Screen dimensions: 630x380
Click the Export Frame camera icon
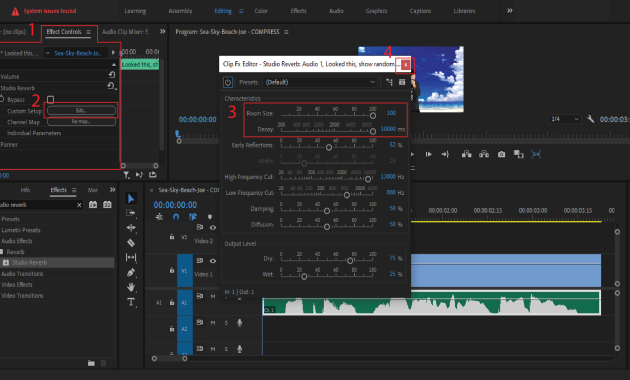(x=501, y=154)
